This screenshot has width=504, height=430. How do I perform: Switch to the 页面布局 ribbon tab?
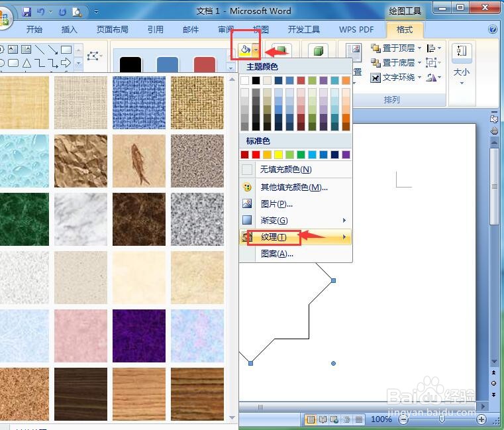[x=113, y=30]
